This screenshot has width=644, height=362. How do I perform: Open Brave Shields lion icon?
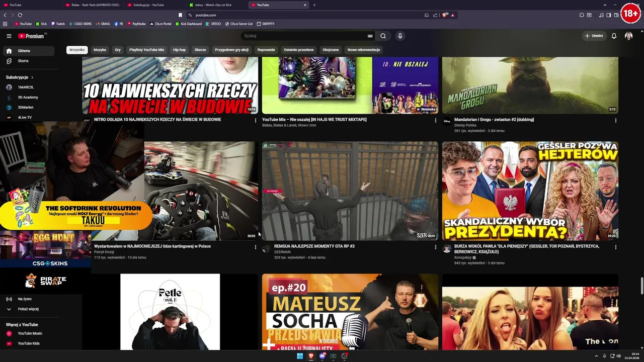click(x=445, y=15)
